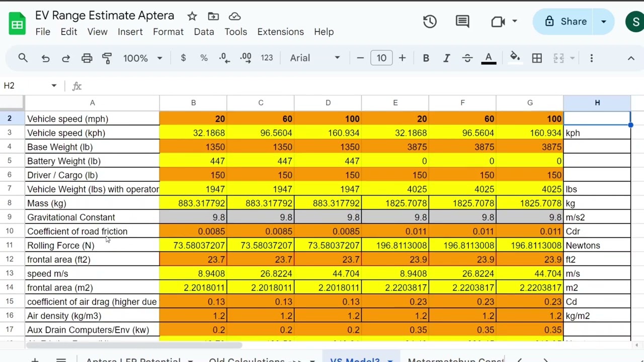644x362 pixels.
Task: Open the Name box dropdown arrow
Action: tap(54, 85)
